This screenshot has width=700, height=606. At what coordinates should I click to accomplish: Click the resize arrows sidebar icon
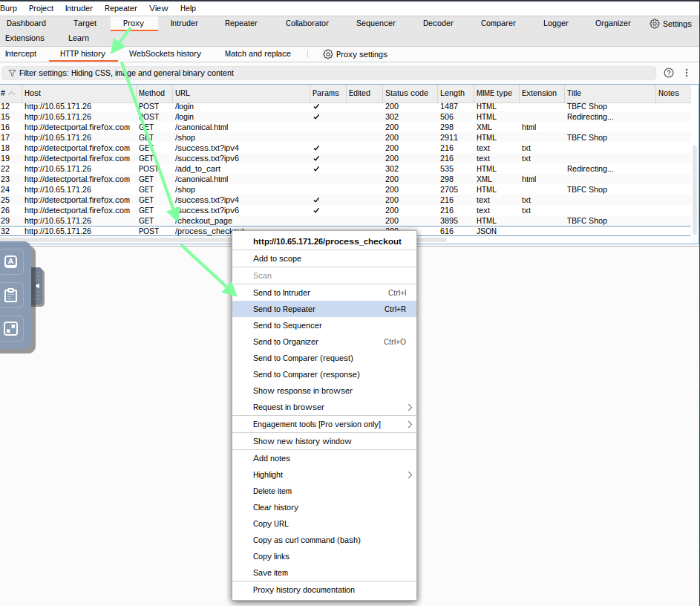coord(11,328)
